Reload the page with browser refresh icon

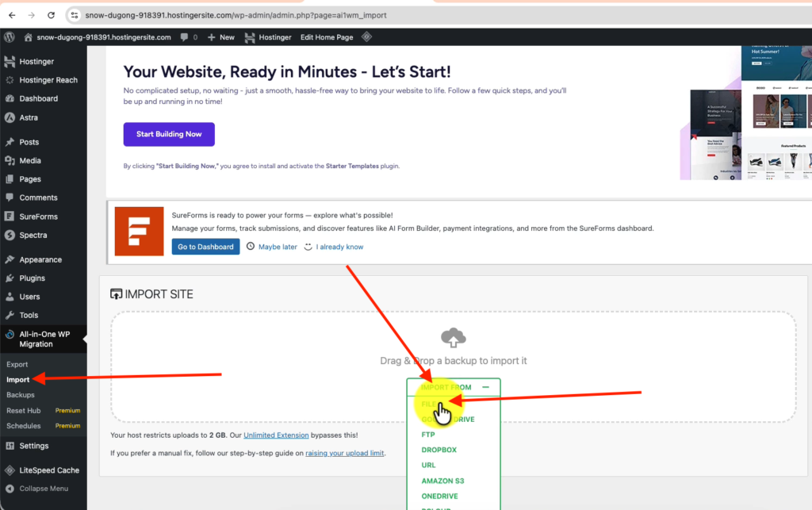52,15
